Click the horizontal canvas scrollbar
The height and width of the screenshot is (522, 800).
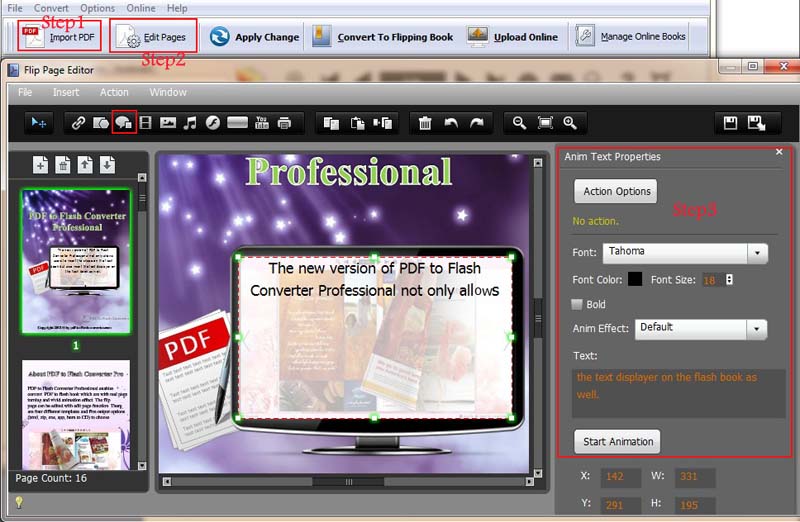coord(348,482)
